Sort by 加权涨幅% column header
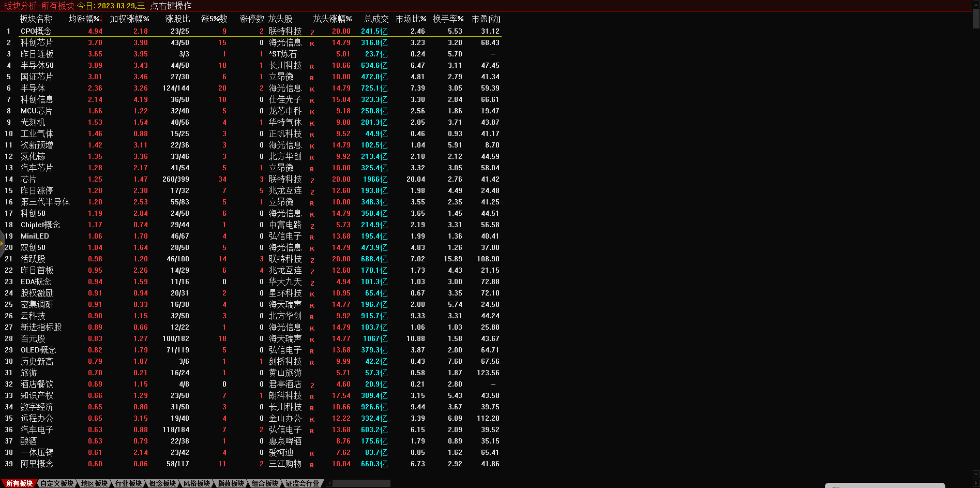Screen dimensions: 980x488 point(129,19)
